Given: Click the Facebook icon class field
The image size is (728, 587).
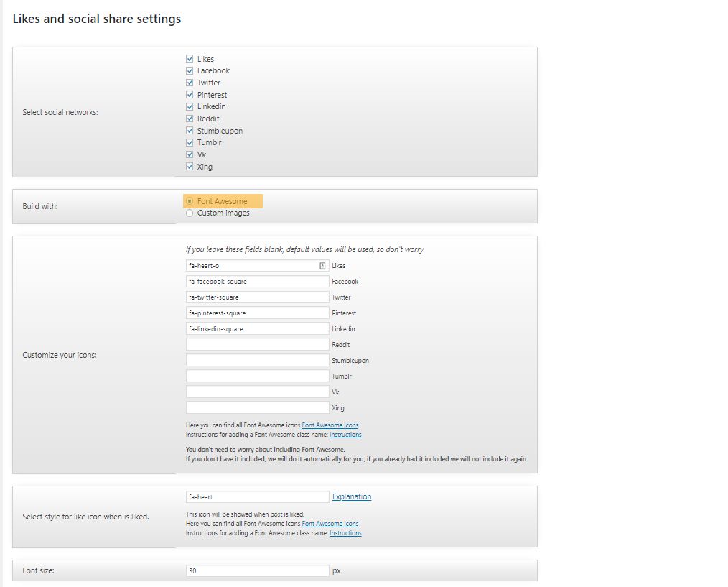Looking at the screenshot, I should click(x=257, y=282).
